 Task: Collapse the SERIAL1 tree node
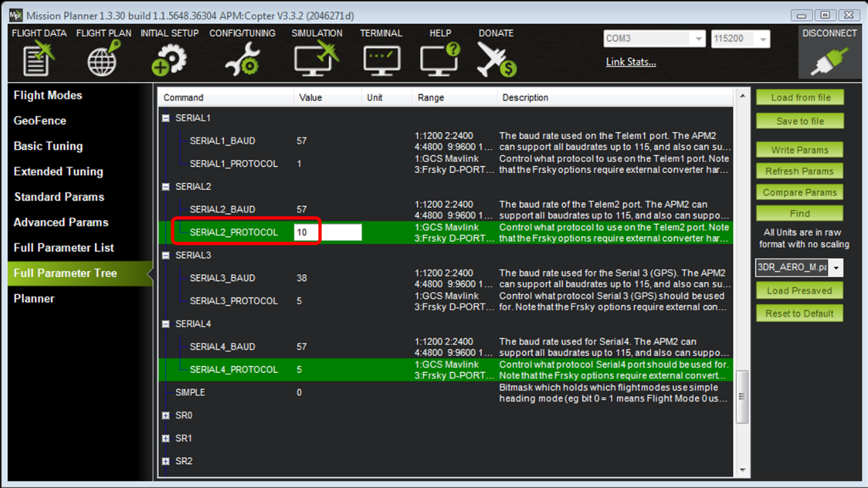pos(166,118)
